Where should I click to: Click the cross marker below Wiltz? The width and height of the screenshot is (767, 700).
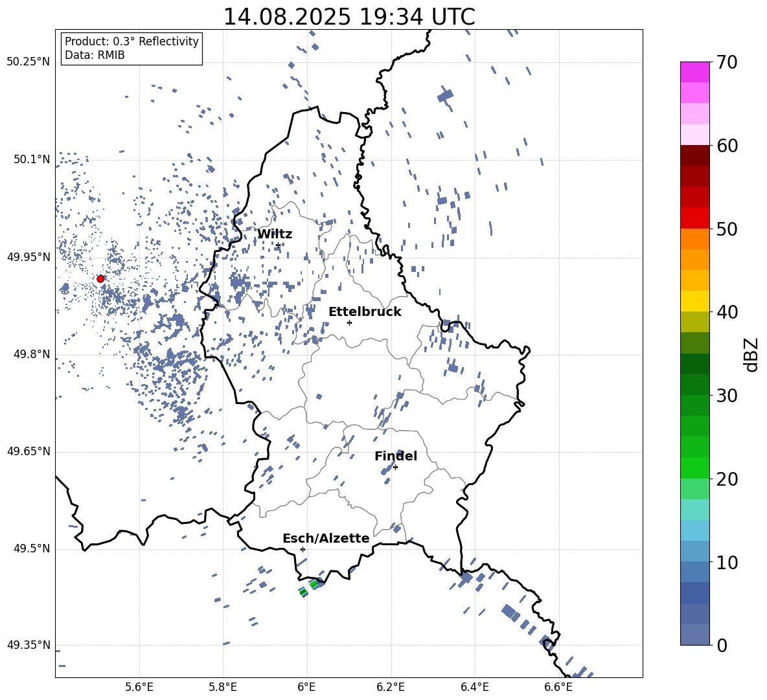click(279, 245)
